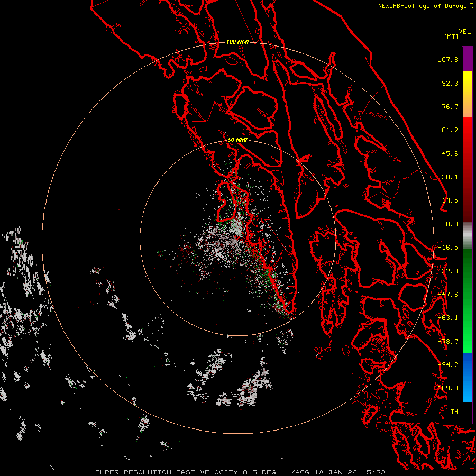This screenshot has width=476, height=476.
Task: Click the -94.2 velocity scale value
Action: 448,365
